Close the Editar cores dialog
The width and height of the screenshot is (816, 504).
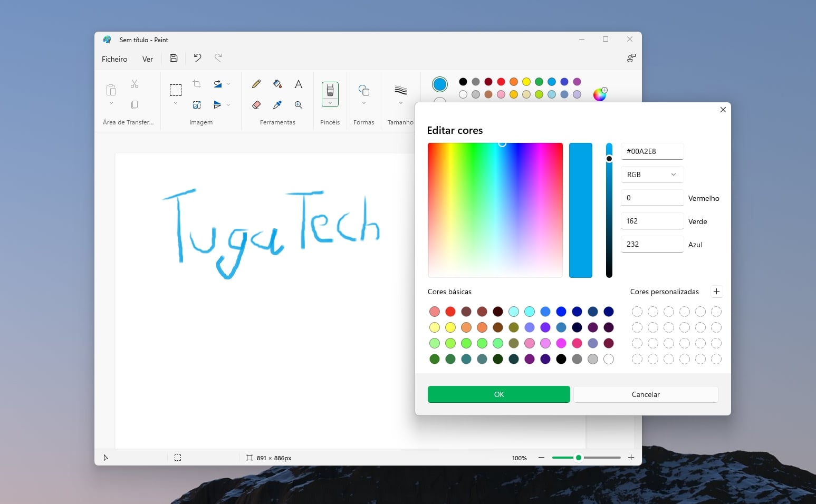(723, 110)
